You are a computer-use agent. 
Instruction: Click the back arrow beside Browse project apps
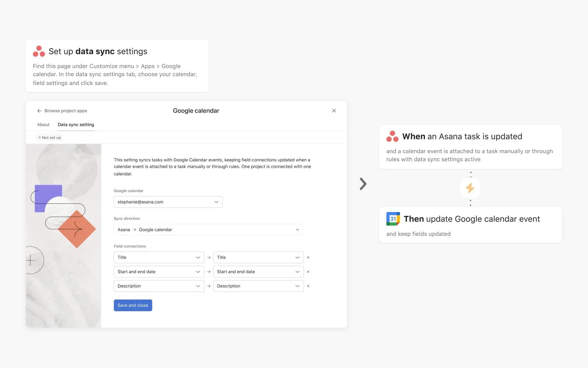click(39, 111)
